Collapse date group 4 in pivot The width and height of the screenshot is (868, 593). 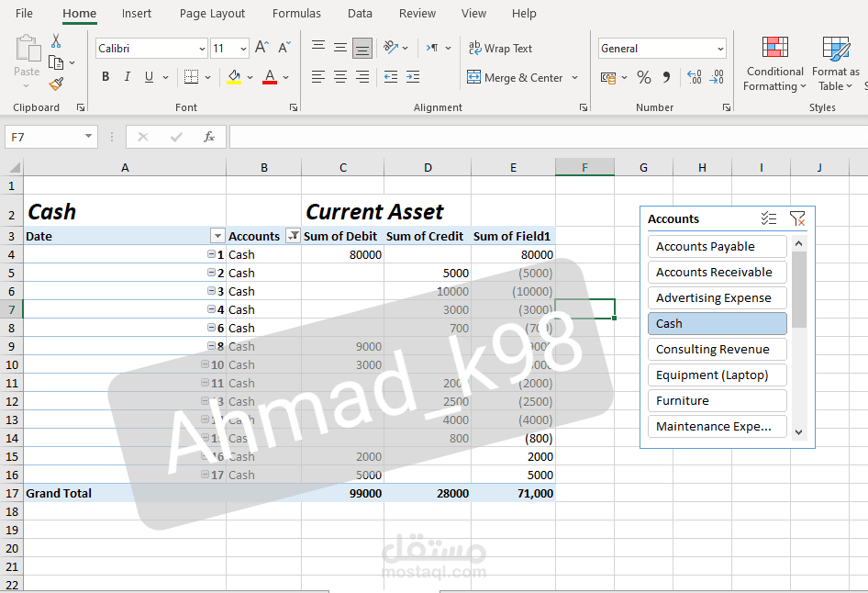pos(211,309)
